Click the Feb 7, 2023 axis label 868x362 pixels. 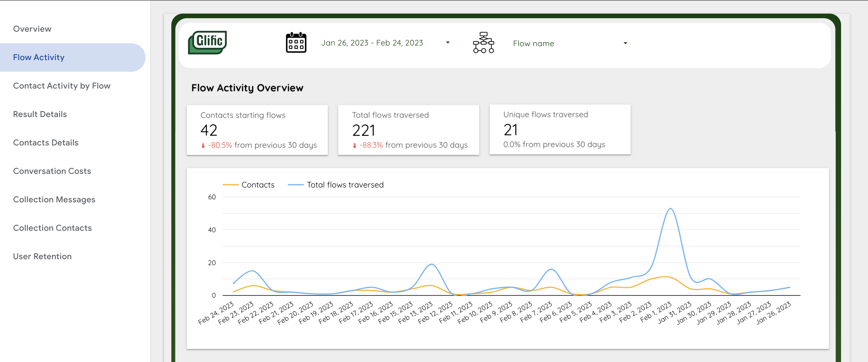click(x=536, y=313)
